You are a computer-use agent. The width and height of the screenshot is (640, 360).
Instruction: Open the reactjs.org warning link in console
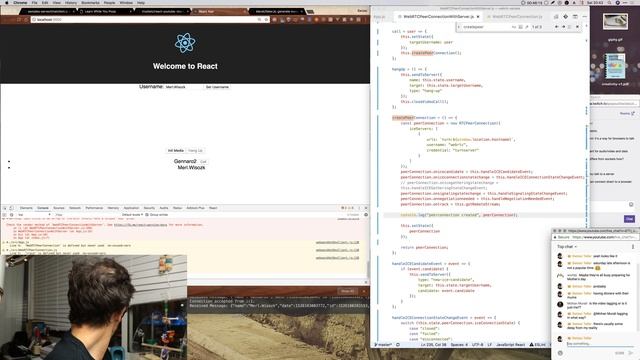pos(140,225)
